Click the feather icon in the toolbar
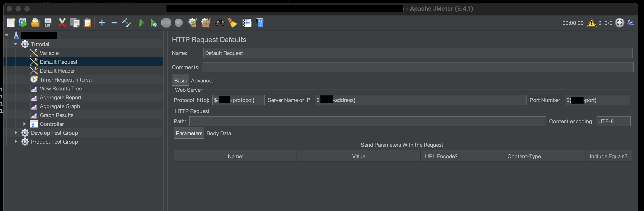Viewport: 644px width, 211px height. click(630, 23)
